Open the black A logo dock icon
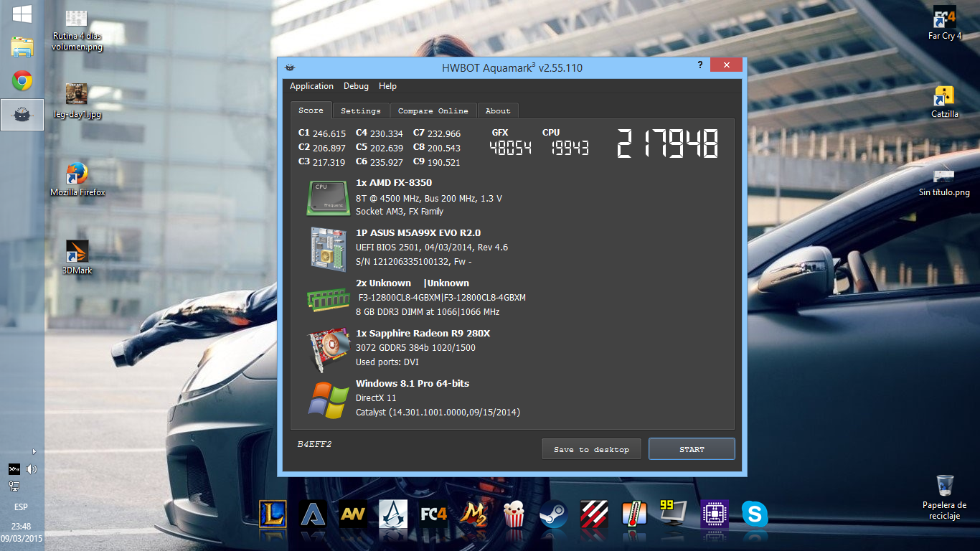This screenshot has height=551, width=980. (313, 514)
